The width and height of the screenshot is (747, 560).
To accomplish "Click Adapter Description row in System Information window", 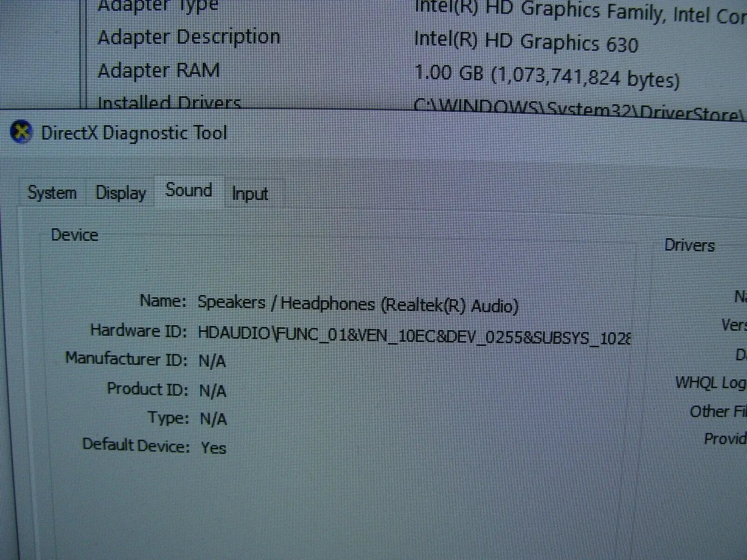I will click(189, 37).
